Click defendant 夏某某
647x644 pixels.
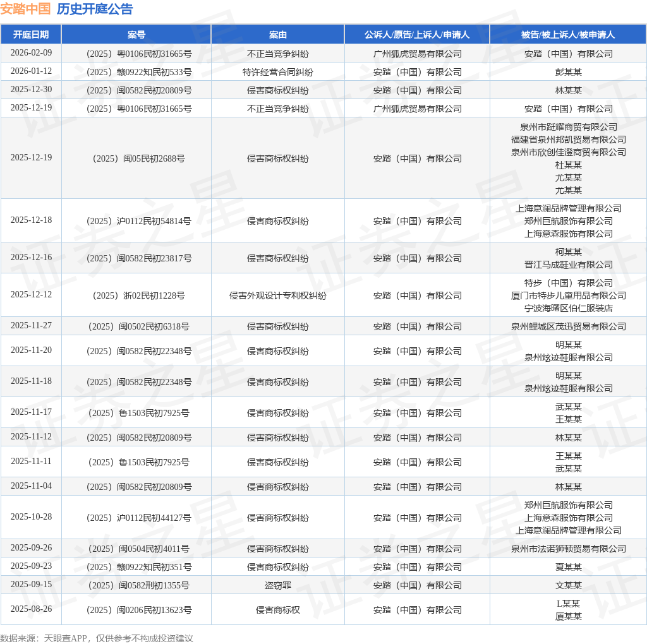click(x=568, y=568)
